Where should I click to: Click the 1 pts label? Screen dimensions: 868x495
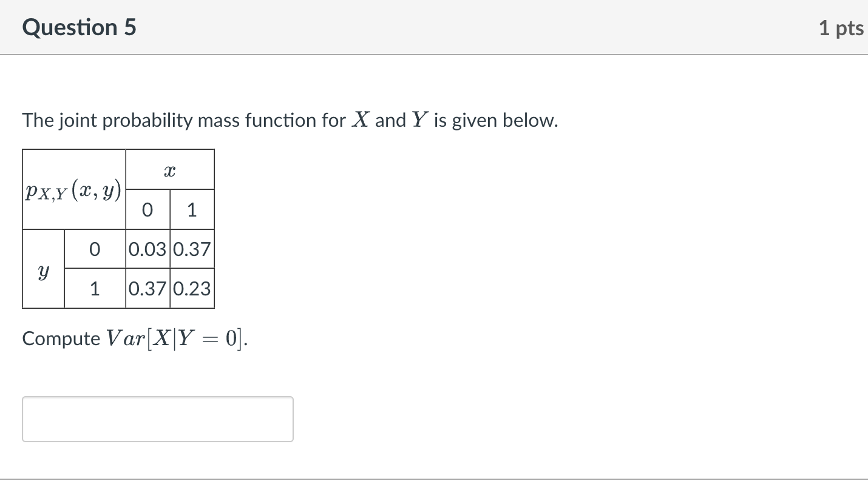[841, 27]
